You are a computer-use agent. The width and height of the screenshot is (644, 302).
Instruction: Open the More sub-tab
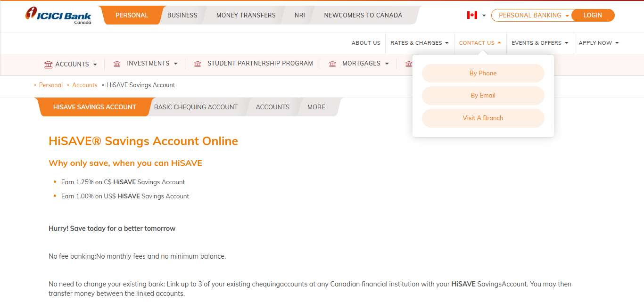point(316,107)
